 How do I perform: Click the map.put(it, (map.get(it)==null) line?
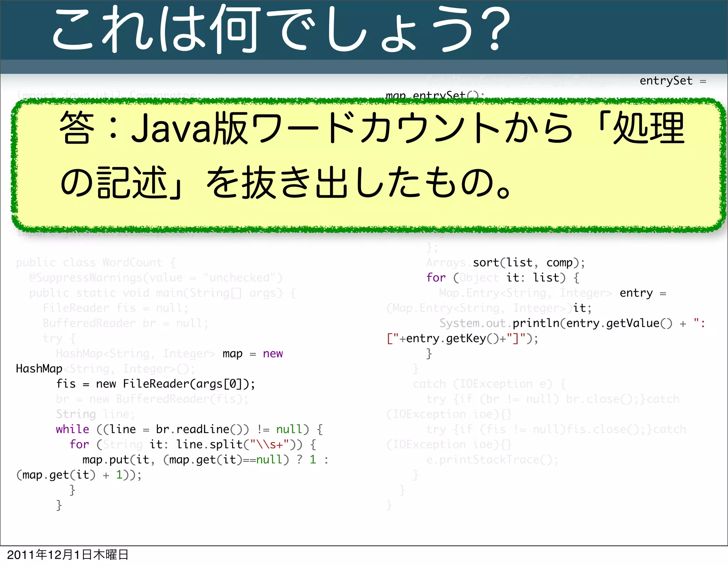coord(205,460)
